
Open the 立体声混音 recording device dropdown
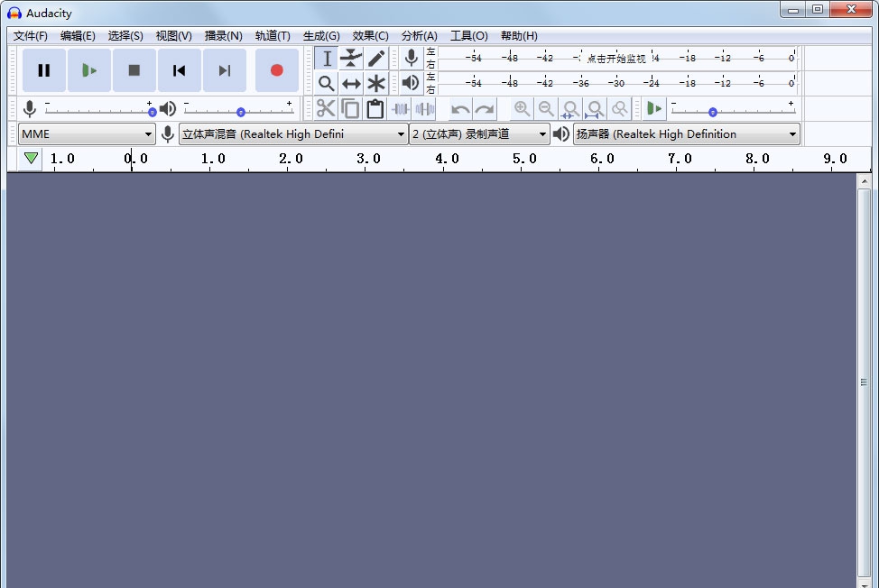[x=293, y=134]
